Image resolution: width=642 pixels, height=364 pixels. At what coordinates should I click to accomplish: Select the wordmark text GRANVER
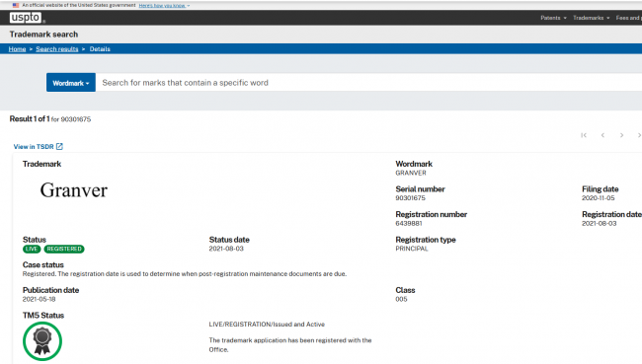click(x=411, y=173)
